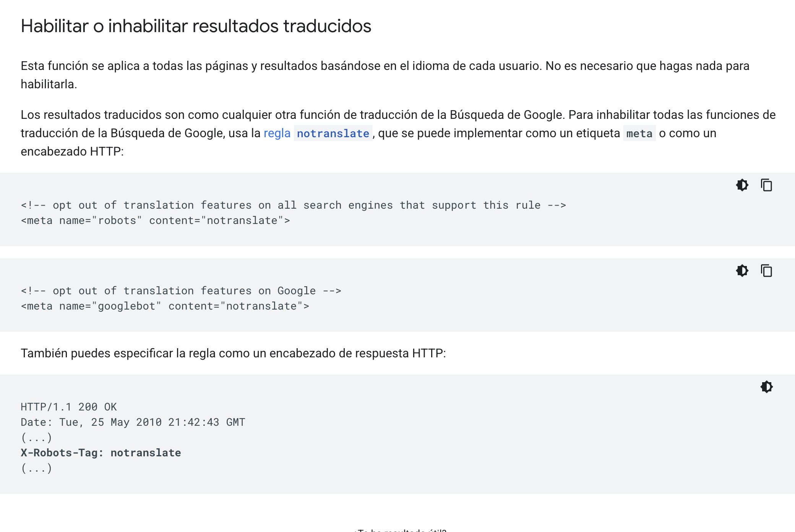Toggle dark theme on googlebot code block
The height and width of the screenshot is (532, 795).
pyautogui.click(x=742, y=271)
